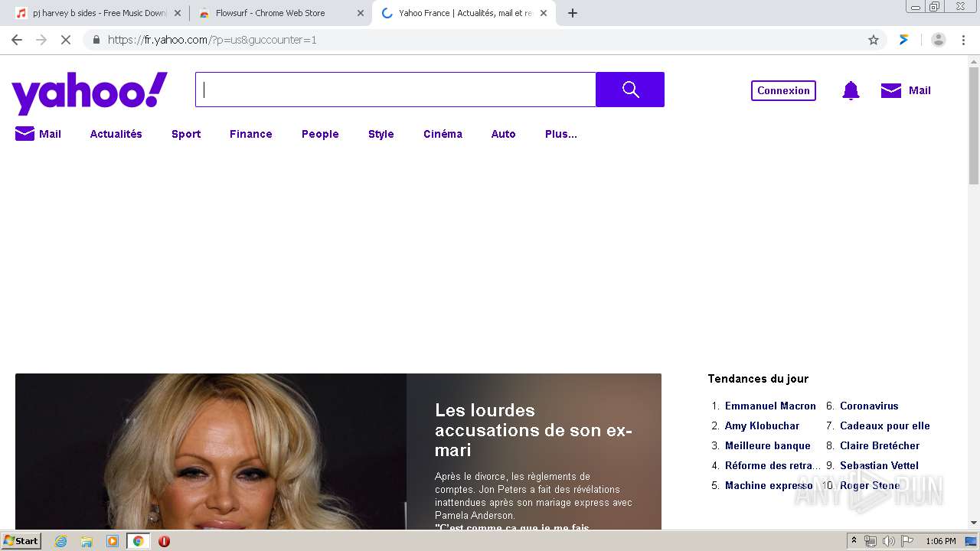Launch Internet Explorer from taskbar
The height and width of the screenshot is (551, 980).
point(61,541)
